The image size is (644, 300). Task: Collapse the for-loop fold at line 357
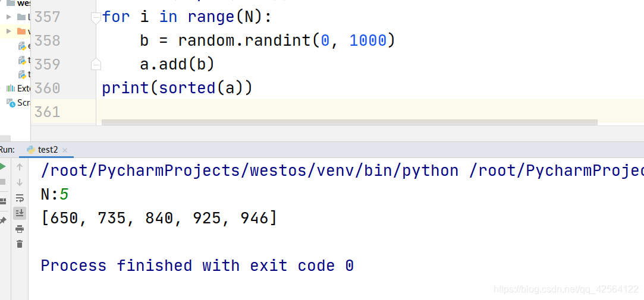point(96,18)
